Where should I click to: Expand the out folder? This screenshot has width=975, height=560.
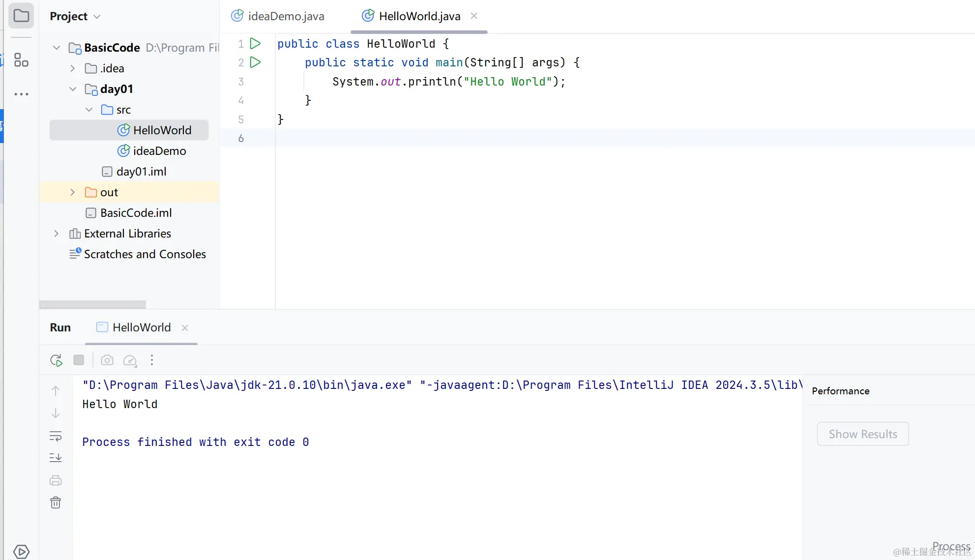click(x=72, y=192)
